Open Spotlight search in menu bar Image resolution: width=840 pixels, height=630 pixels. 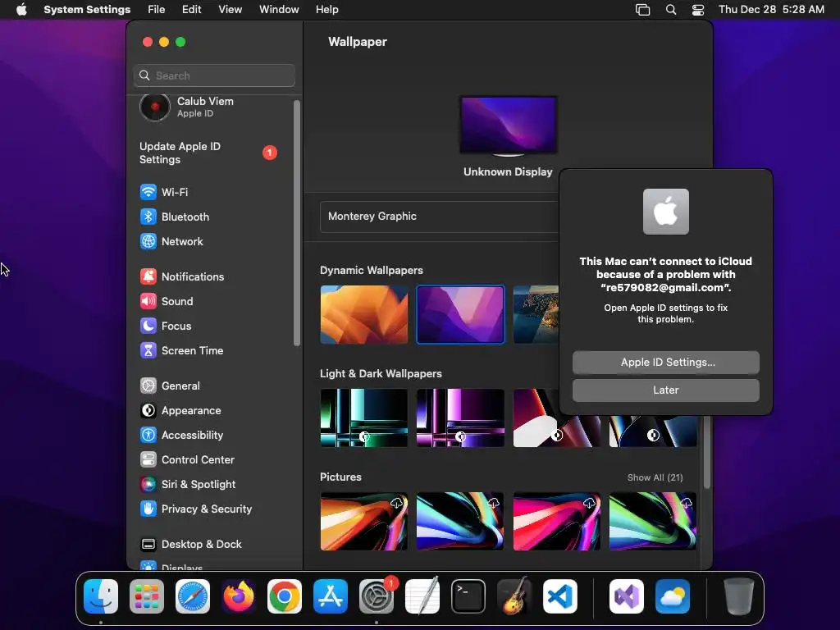[671, 10]
